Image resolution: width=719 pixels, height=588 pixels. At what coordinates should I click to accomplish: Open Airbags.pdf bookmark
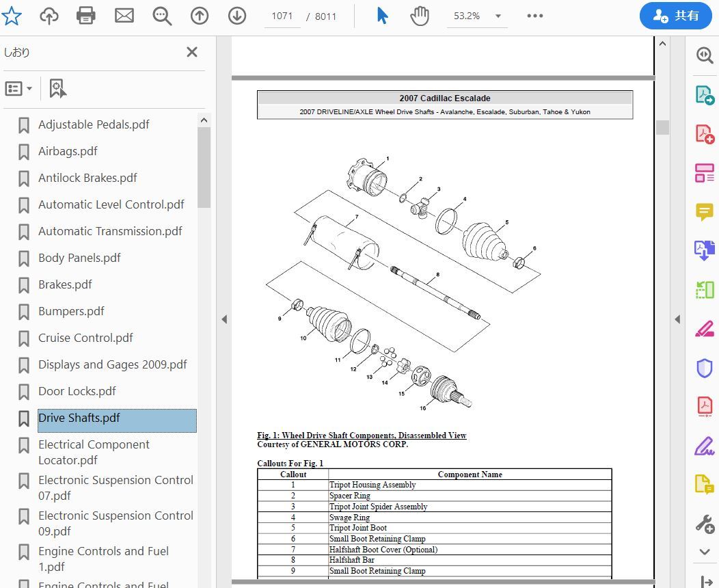(68, 151)
